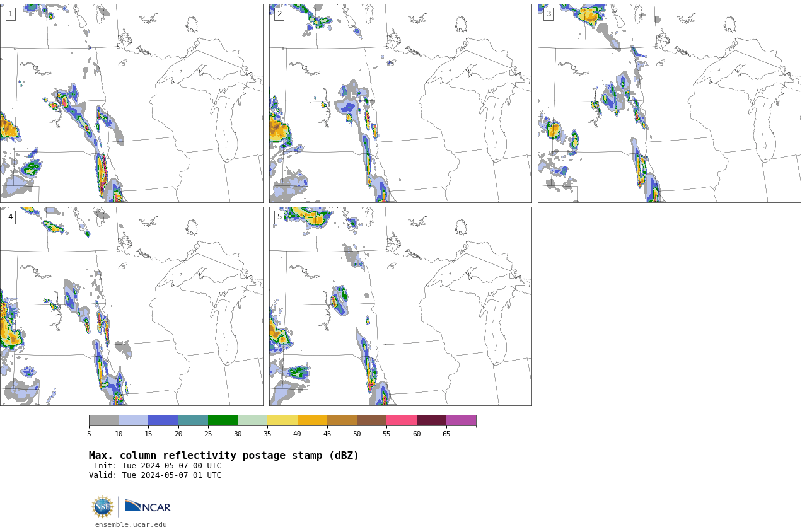Viewport: 807px width, 532px height.
Task: Click the colorbar tick label 65
Action: tap(446, 434)
